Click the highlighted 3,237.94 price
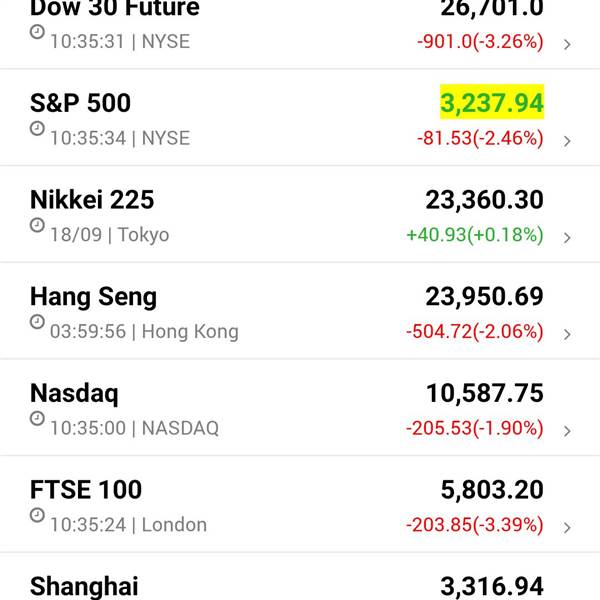Image resolution: width=600 pixels, height=600 pixels. point(491,103)
